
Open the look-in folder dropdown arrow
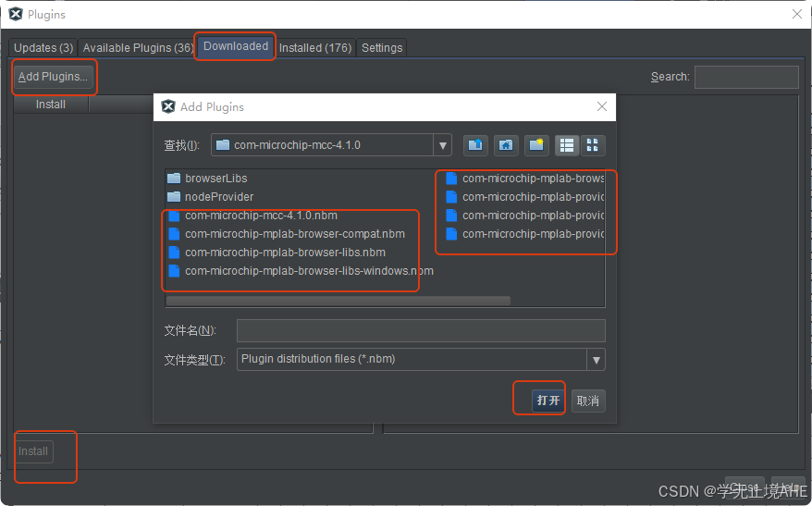pos(443,145)
